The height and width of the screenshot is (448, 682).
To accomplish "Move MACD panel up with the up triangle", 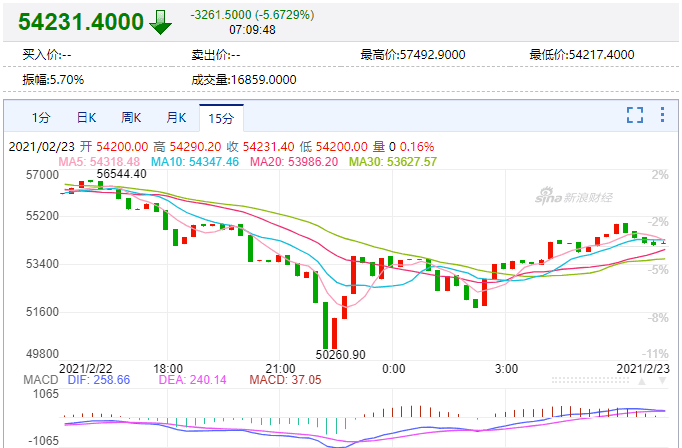I will pos(642,381).
